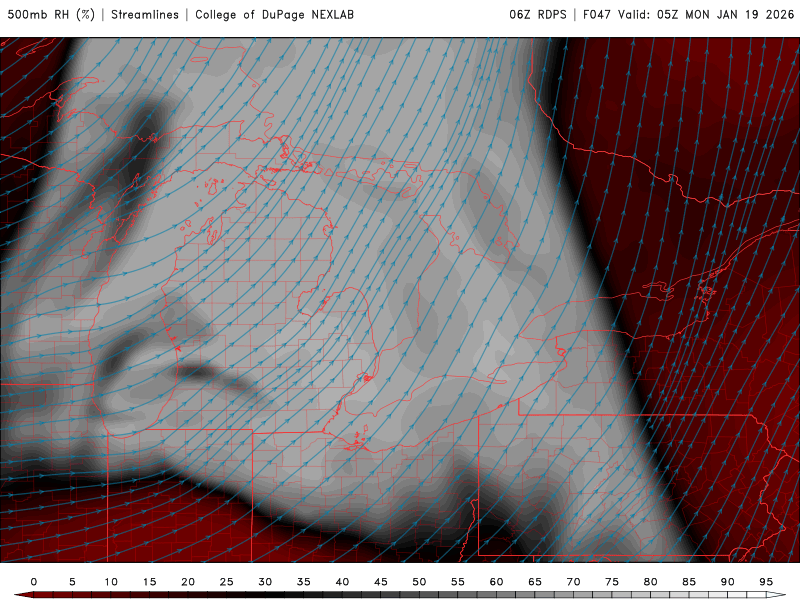Click the "50" label on the color scale
This screenshot has height=600, width=800.
pos(419,582)
